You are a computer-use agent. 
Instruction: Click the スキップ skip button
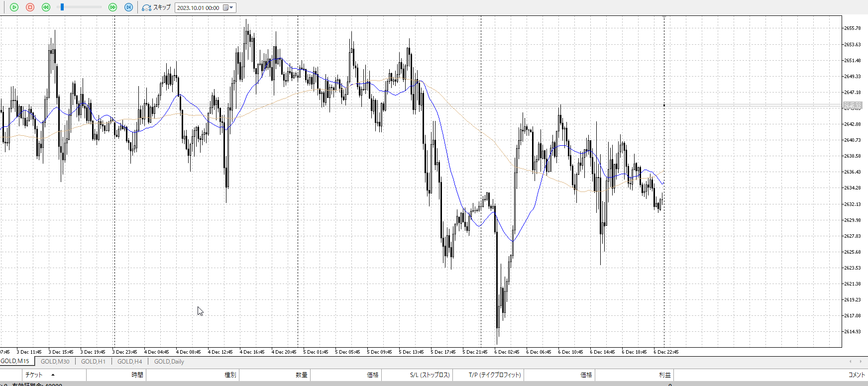click(x=156, y=7)
